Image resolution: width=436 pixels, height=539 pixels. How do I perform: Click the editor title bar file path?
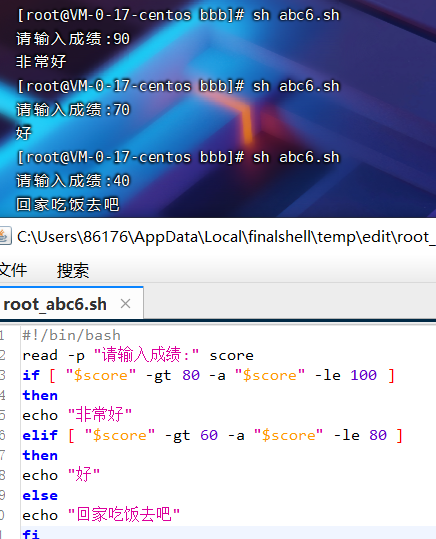226,236
